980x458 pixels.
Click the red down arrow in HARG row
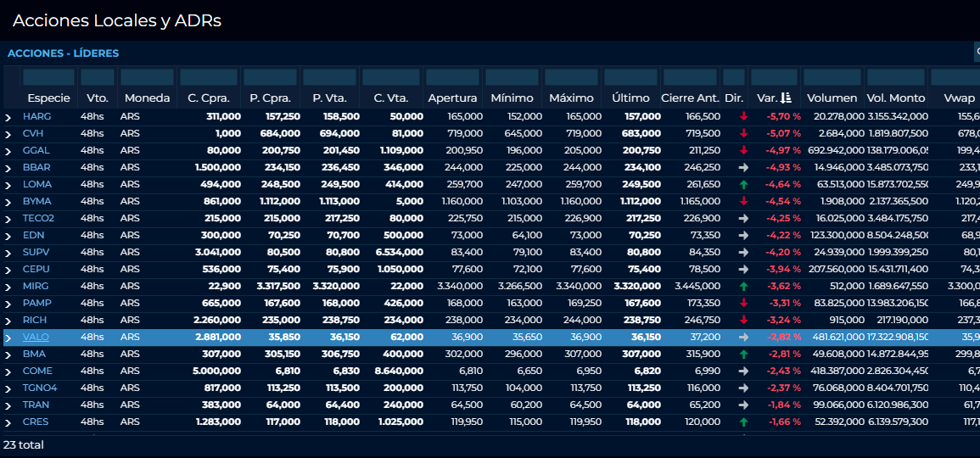pyautogui.click(x=743, y=116)
